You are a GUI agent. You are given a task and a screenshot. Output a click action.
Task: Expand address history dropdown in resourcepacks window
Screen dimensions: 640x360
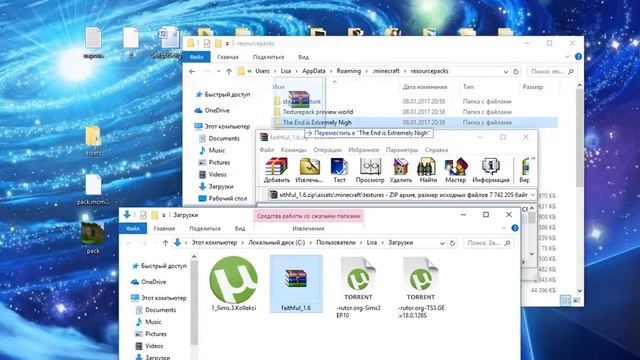(506, 71)
